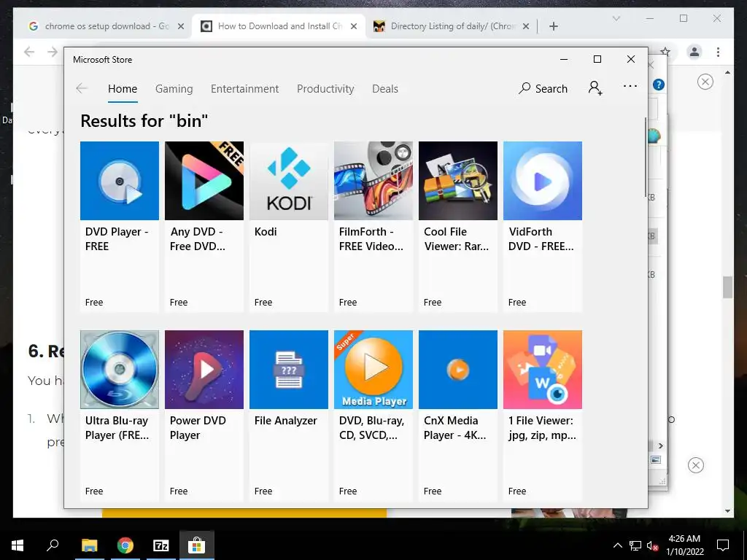Viewport: 747px width, 560px height.
Task: Open the Store account sign-in icon
Action: click(595, 88)
